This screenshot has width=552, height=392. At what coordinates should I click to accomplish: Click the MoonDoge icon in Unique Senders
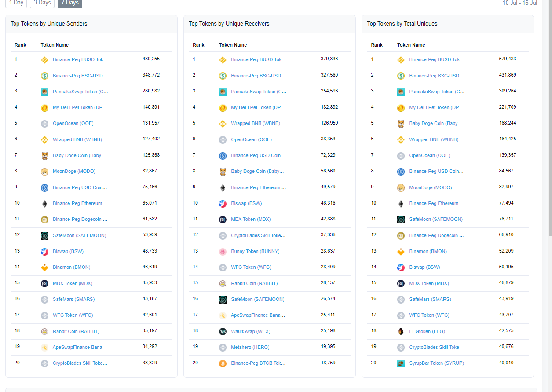click(x=44, y=172)
